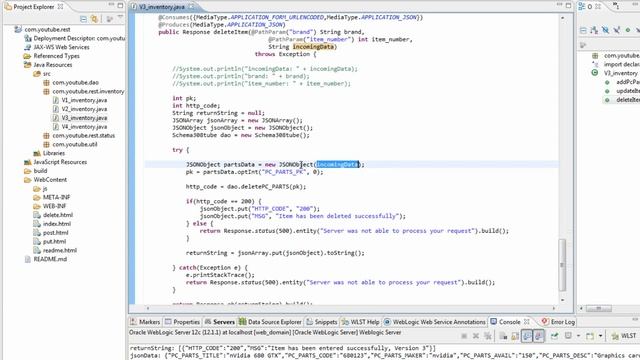Click console Remove Launch icon
Screen dimensions: 640x360
pyautogui.click(x=476, y=336)
